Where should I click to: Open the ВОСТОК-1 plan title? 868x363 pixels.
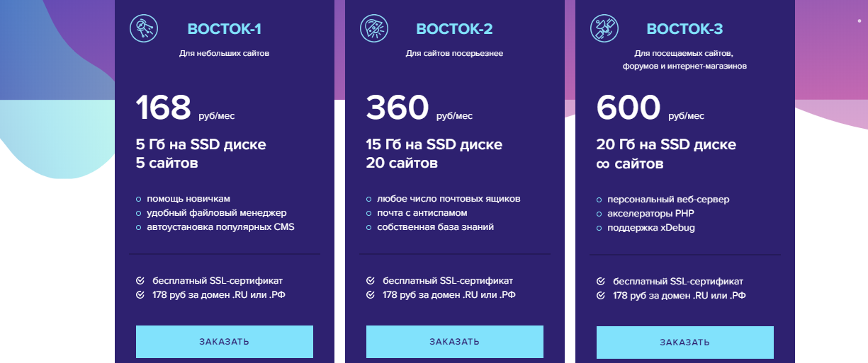click(x=224, y=29)
